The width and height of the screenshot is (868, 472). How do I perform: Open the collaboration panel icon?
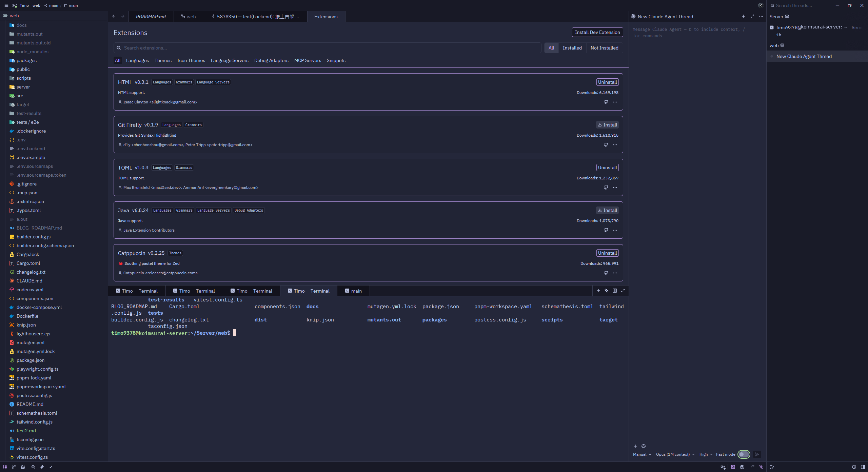[23, 467]
